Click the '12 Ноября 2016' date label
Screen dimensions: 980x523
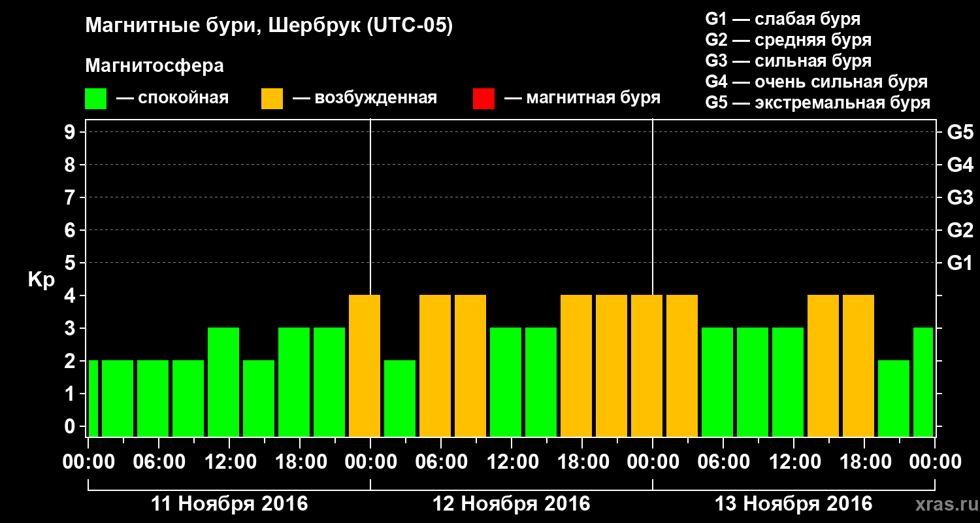(x=512, y=504)
